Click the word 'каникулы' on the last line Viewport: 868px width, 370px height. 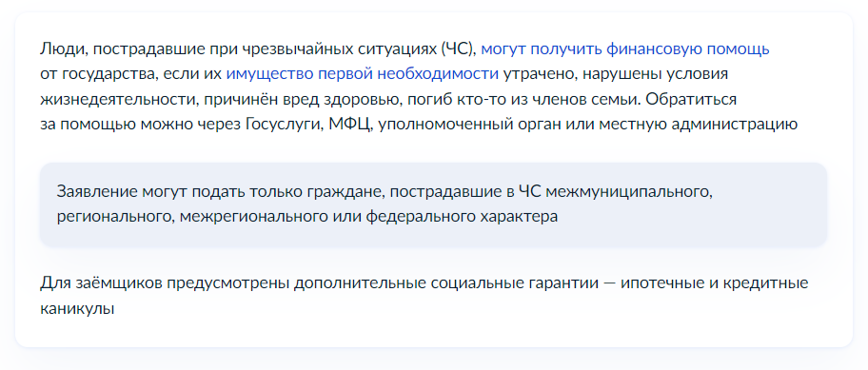click(x=77, y=308)
